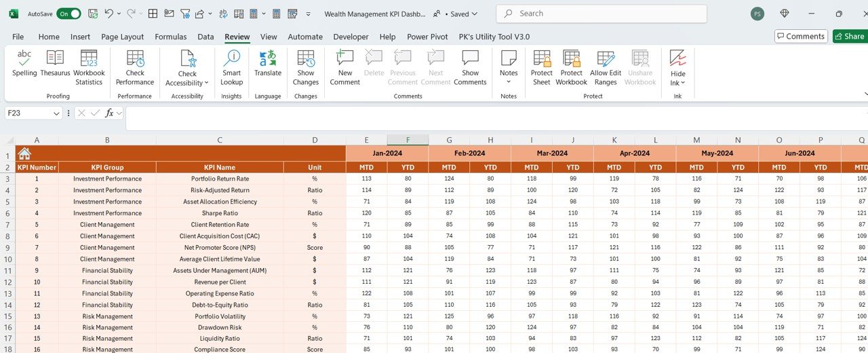This screenshot has width=868, height=353.
Task: Open PK's Utility Tool V3.0 tab
Action: [494, 37]
